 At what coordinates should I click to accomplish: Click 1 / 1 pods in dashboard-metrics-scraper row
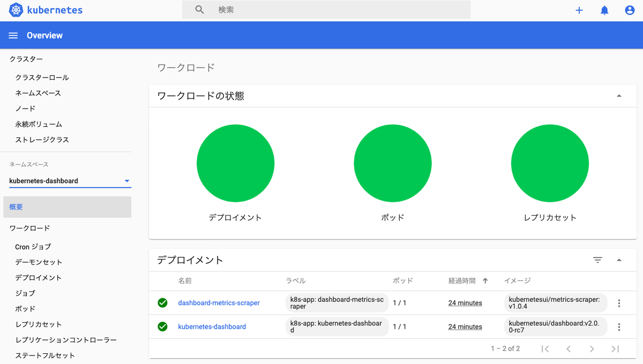coord(400,303)
